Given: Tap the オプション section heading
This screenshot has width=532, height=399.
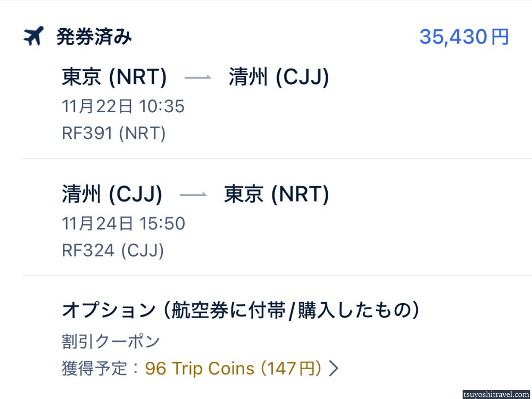Looking at the screenshot, I should 241,310.
